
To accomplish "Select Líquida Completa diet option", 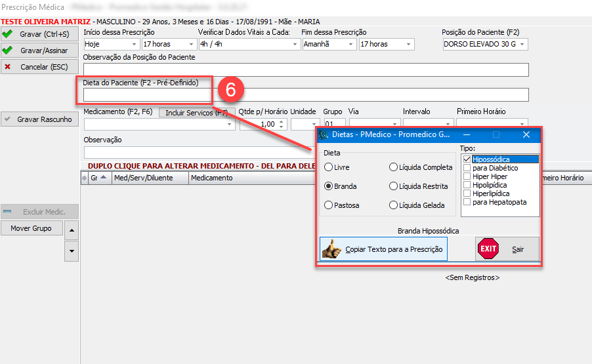I will [x=394, y=168].
